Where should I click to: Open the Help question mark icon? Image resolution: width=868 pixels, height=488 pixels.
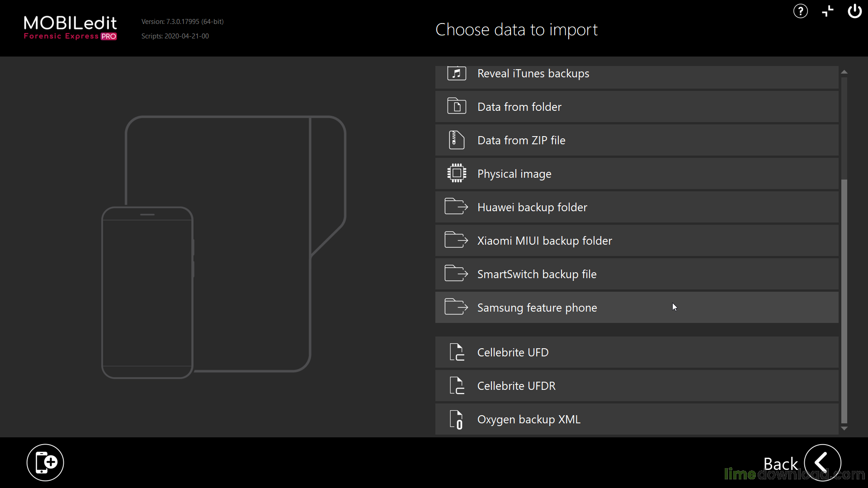click(800, 11)
